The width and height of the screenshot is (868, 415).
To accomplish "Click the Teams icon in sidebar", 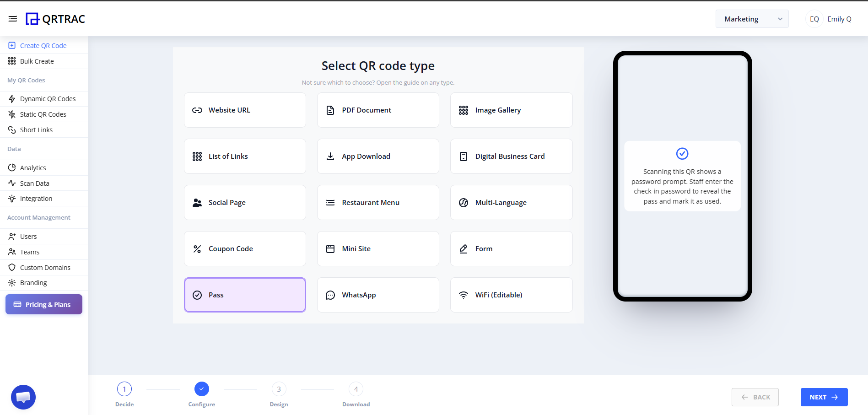I will click(12, 252).
